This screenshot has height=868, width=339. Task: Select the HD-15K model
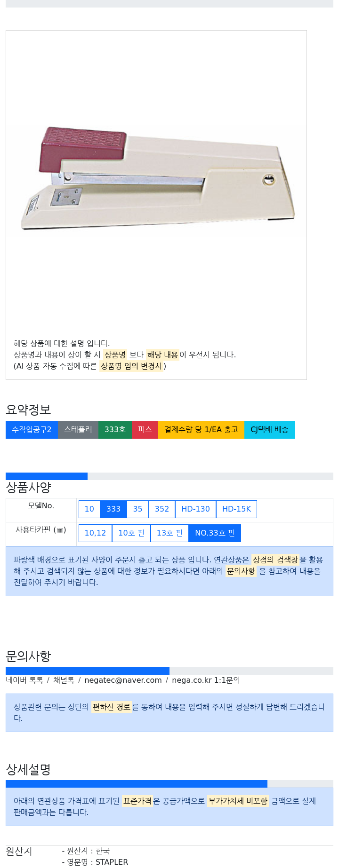236,509
